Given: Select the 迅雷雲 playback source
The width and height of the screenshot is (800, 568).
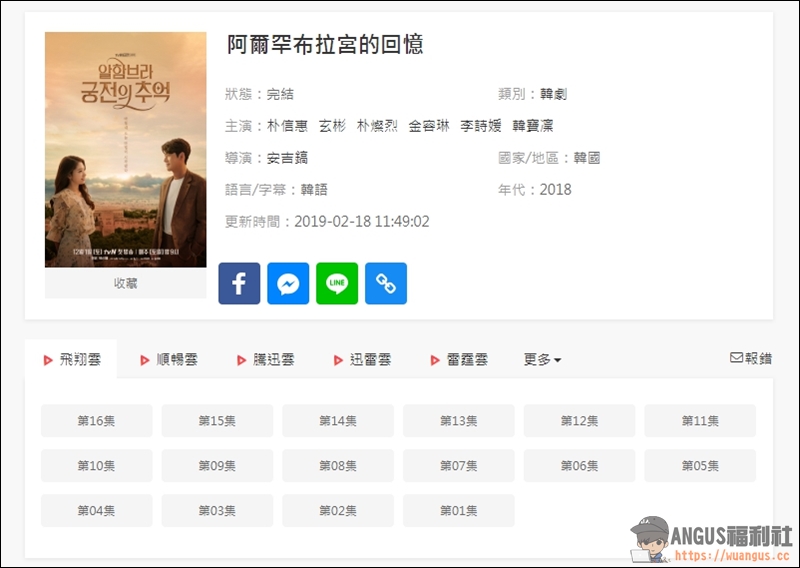Looking at the screenshot, I should (x=363, y=360).
